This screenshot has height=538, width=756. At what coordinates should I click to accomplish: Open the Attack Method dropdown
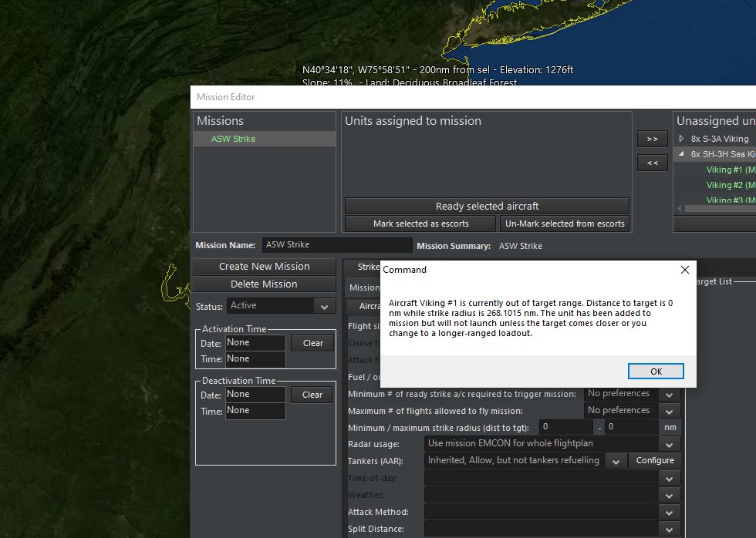click(552, 512)
